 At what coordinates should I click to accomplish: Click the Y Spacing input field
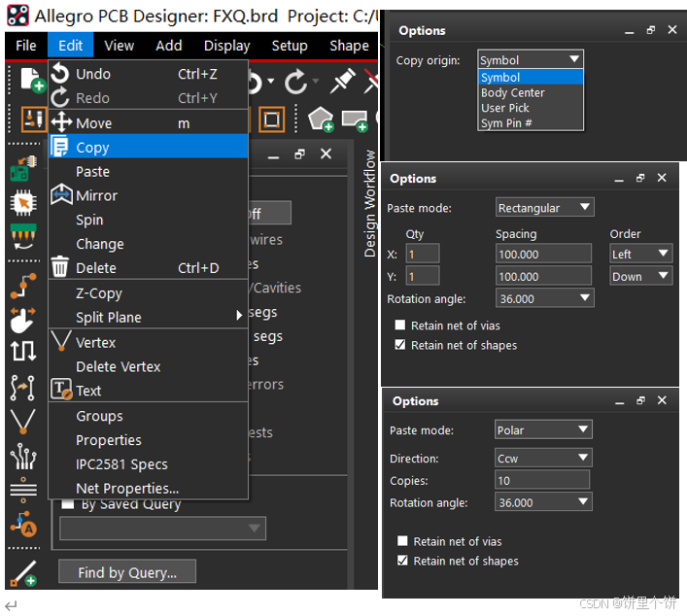point(543,276)
